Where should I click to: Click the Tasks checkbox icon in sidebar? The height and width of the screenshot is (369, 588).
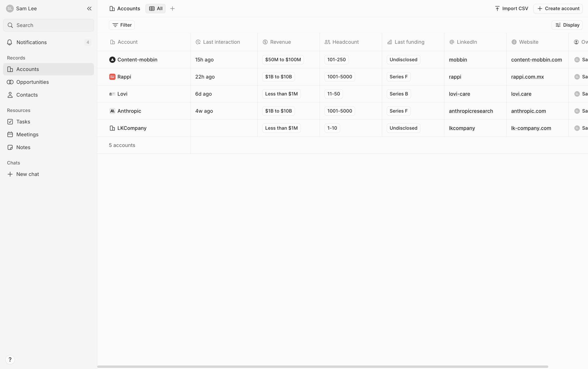coord(10,122)
